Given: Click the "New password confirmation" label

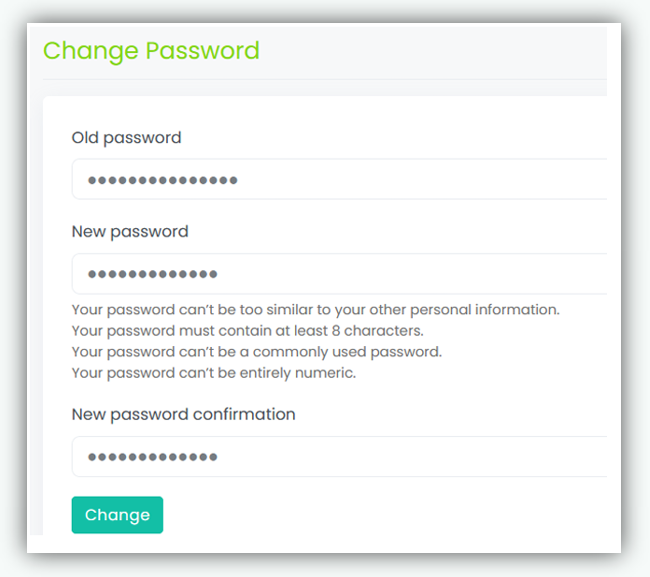Looking at the screenshot, I should point(183,414).
